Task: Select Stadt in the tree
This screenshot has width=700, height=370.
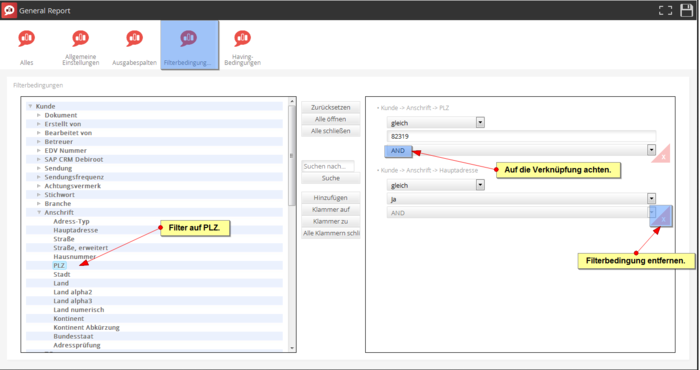Action: [62, 274]
